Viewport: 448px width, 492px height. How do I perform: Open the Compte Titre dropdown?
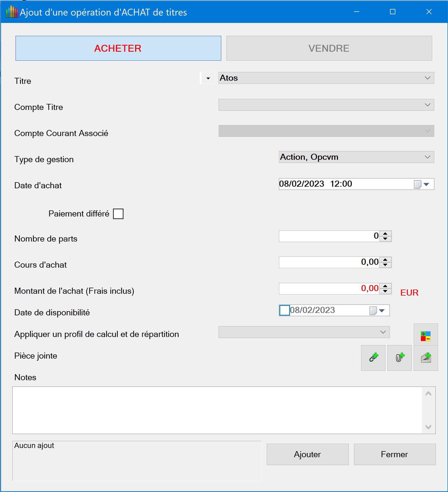click(427, 105)
